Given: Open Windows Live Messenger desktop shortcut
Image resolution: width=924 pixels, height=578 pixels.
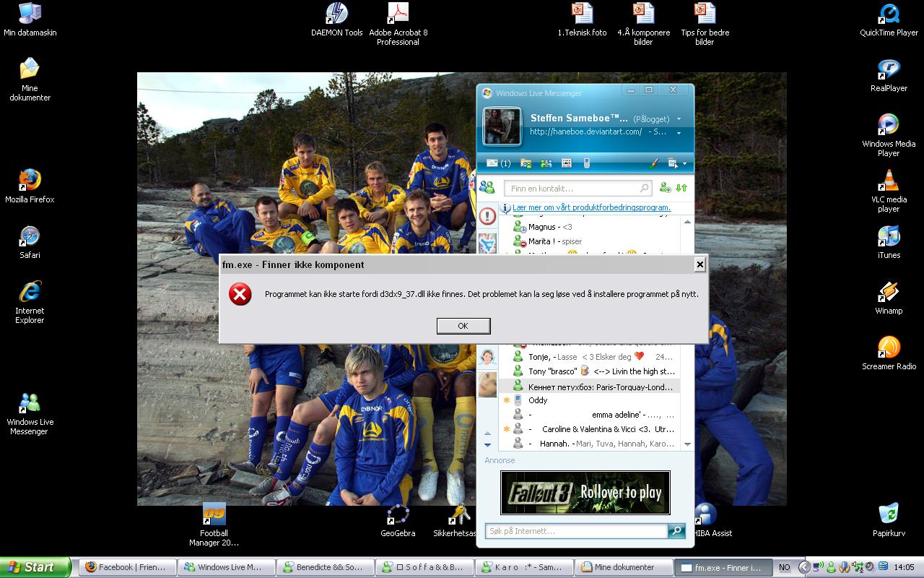Looking at the screenshot, I should pos(30,413).
